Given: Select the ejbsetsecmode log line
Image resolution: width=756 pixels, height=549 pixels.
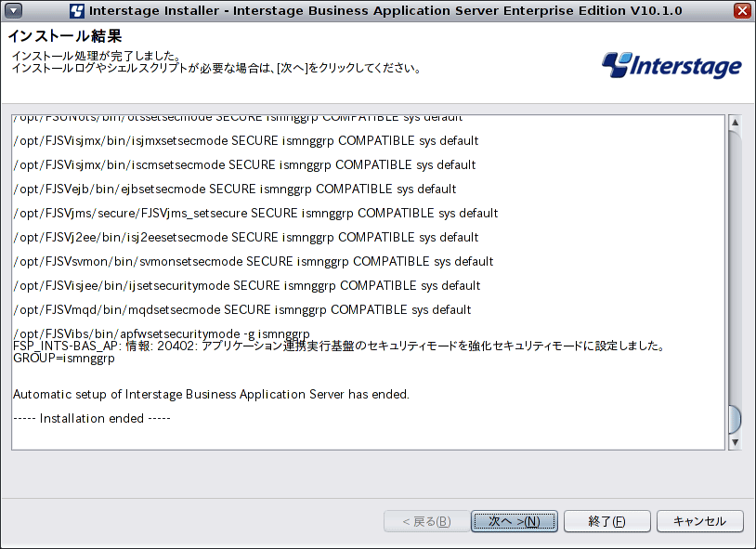Looking at the screenshot, I should [235, 190].
